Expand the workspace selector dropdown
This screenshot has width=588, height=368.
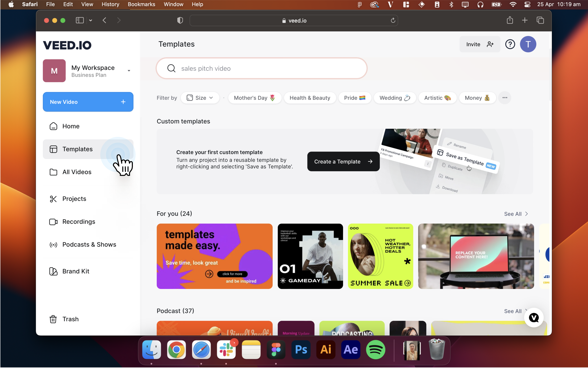click(x=129, y=71)
